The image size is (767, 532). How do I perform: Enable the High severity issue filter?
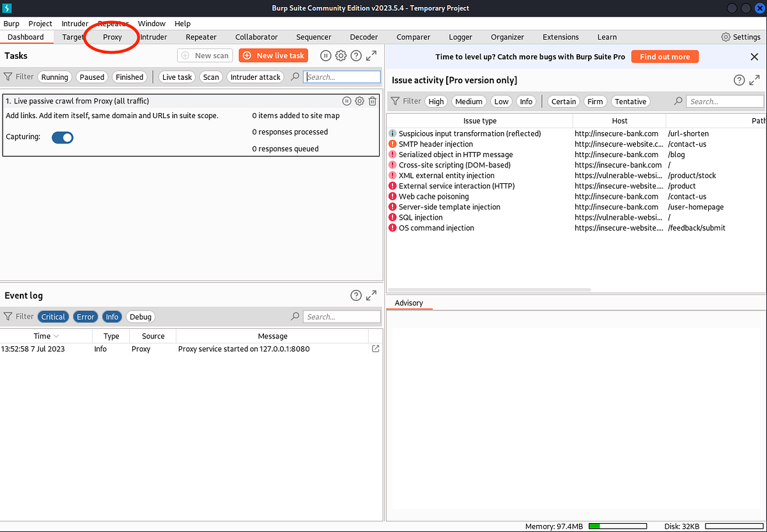tap(436, 101)
